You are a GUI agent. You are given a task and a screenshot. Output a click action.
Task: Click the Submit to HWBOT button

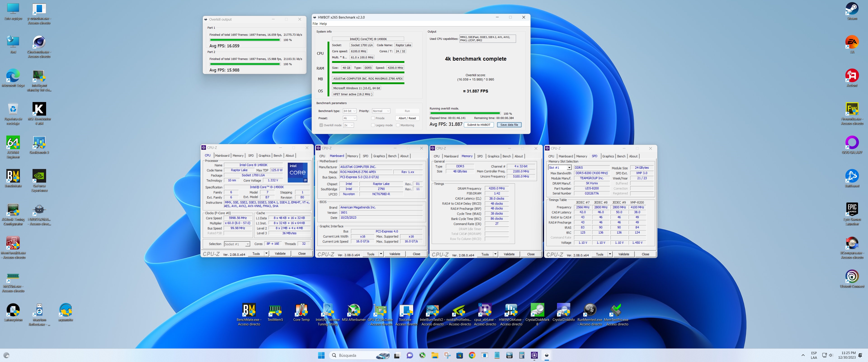click(479, 125)
